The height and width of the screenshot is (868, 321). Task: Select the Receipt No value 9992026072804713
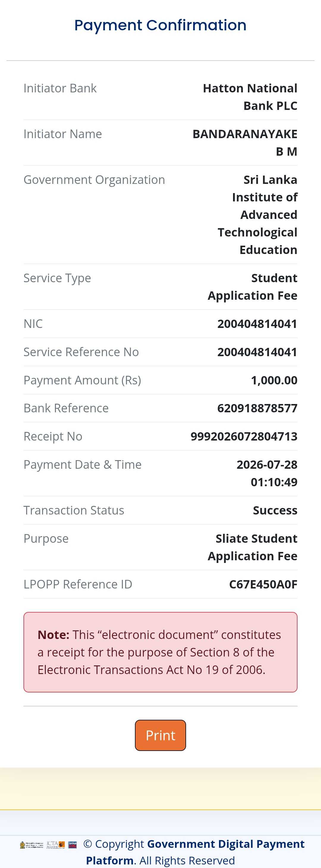coord(244,436)
